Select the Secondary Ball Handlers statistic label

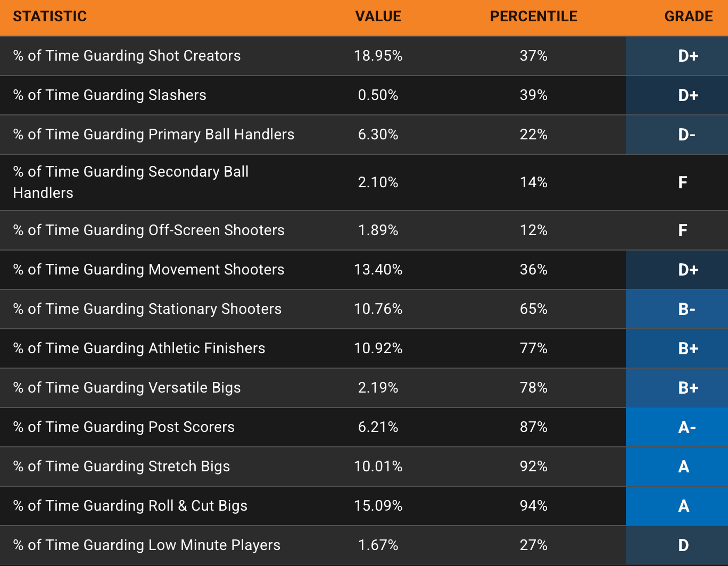click(131, 182)
